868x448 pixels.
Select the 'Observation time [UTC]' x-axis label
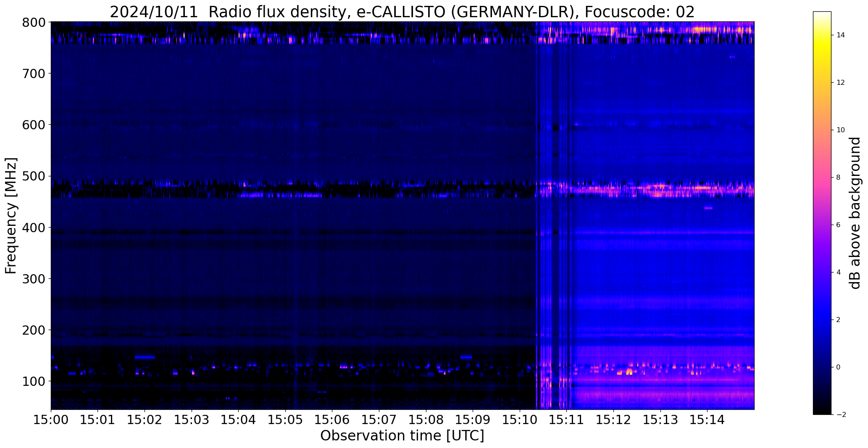click(402, 436)
